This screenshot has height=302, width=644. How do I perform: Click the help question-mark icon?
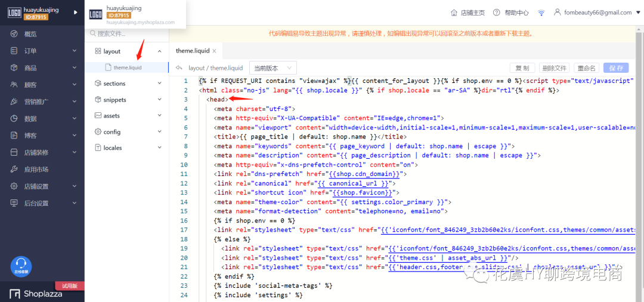tap(497, 13)
